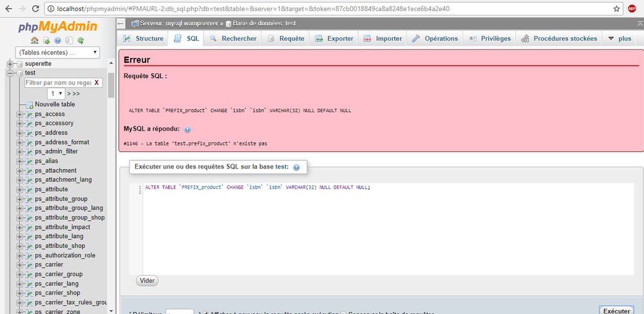Click the Nouvelle table link
This screenshot has height=314, width=644.
click(x=55, y=105)
